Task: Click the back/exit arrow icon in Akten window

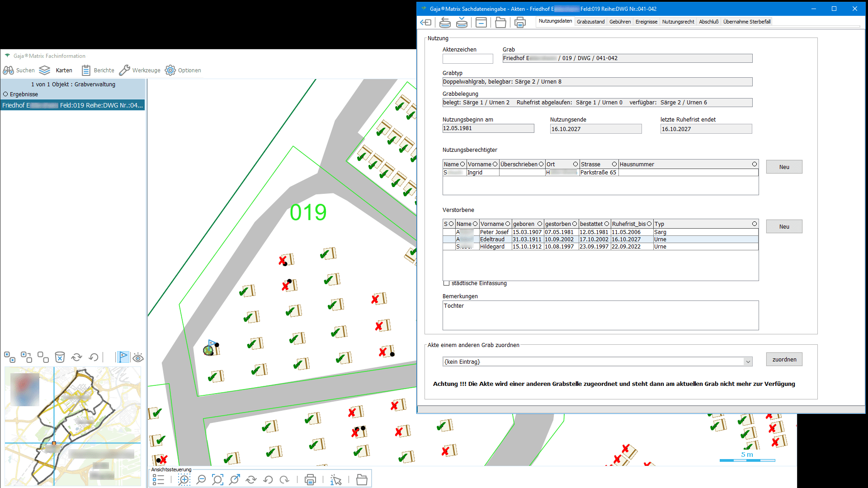Action: [425, 22]
